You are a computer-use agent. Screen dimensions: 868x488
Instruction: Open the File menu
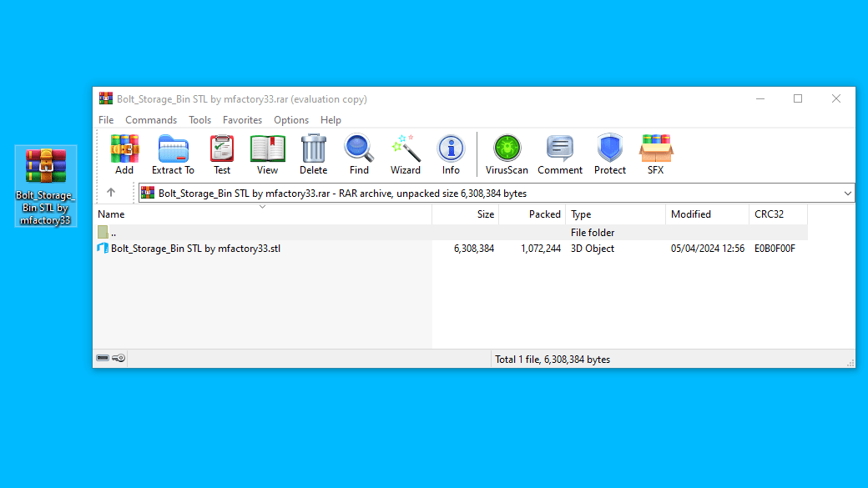coord(106,120)
